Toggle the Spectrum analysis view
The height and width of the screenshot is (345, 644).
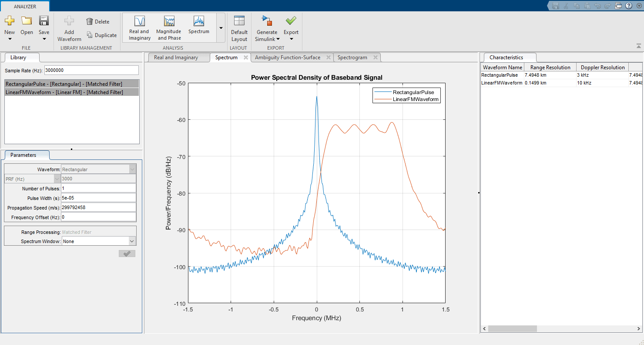coord(198,26)
